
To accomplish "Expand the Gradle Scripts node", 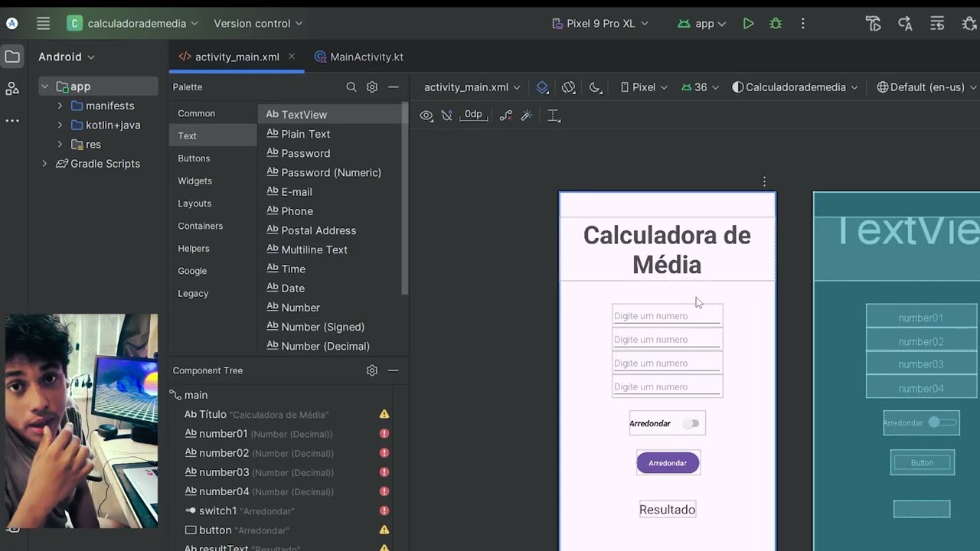I will [44, 164].
